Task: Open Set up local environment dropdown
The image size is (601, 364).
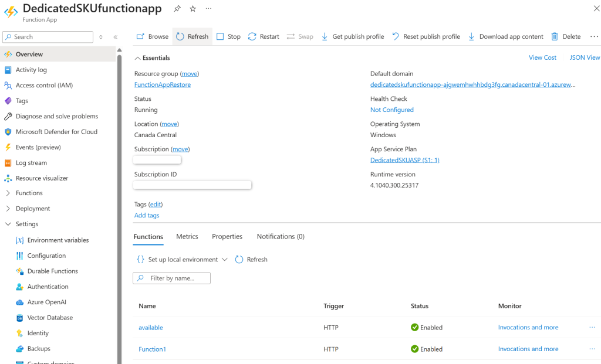Action: [x=182, y=260]
